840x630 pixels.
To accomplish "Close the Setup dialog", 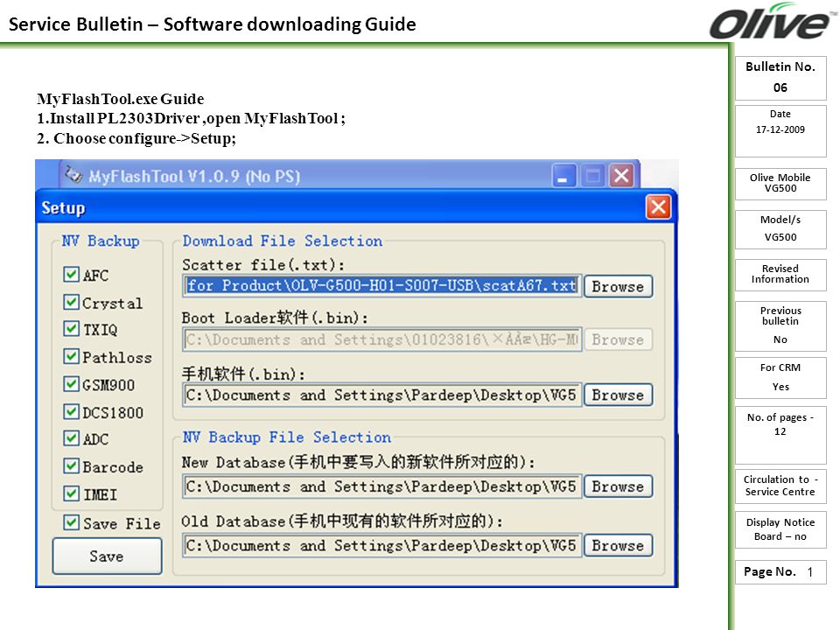I will click(x=658, y=207).
